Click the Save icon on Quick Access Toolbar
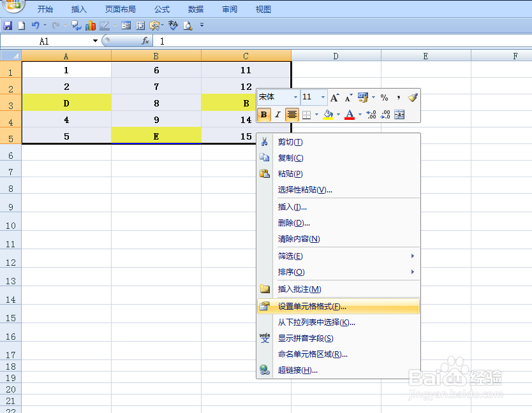 tap(8, 25)
